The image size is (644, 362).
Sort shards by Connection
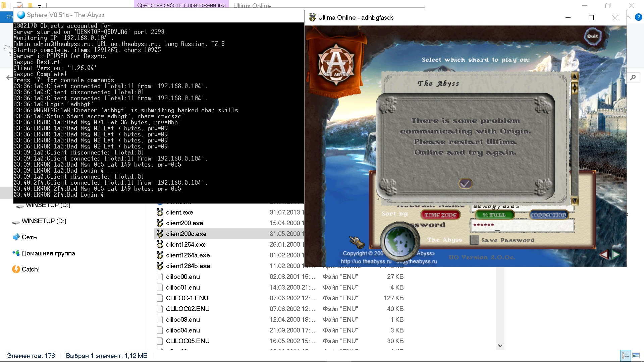click(548, 215)
